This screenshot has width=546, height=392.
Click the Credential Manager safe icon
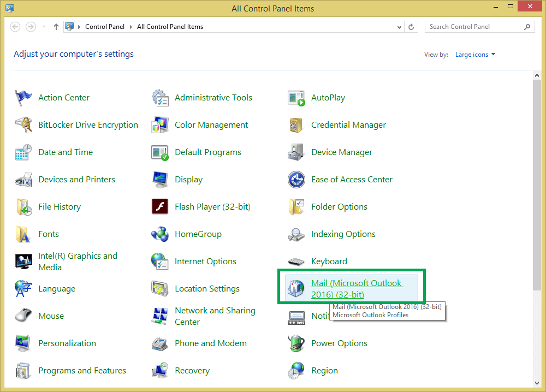coord(296,125)
